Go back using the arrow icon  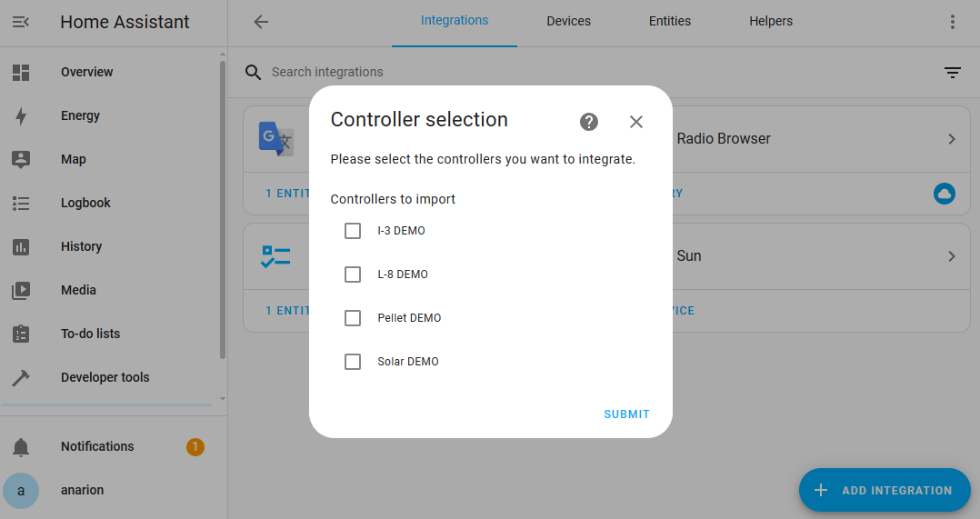tap(261, 22)
